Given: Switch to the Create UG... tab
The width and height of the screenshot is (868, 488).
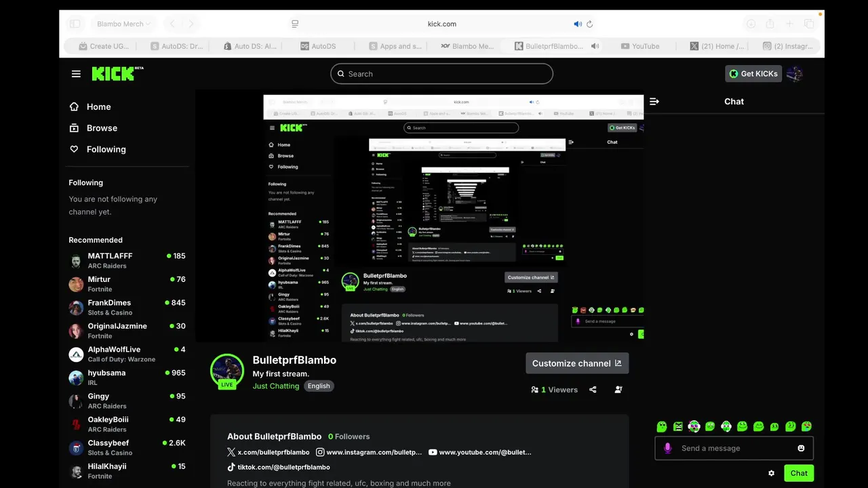Looking at the screenshot, I should 105,46.
